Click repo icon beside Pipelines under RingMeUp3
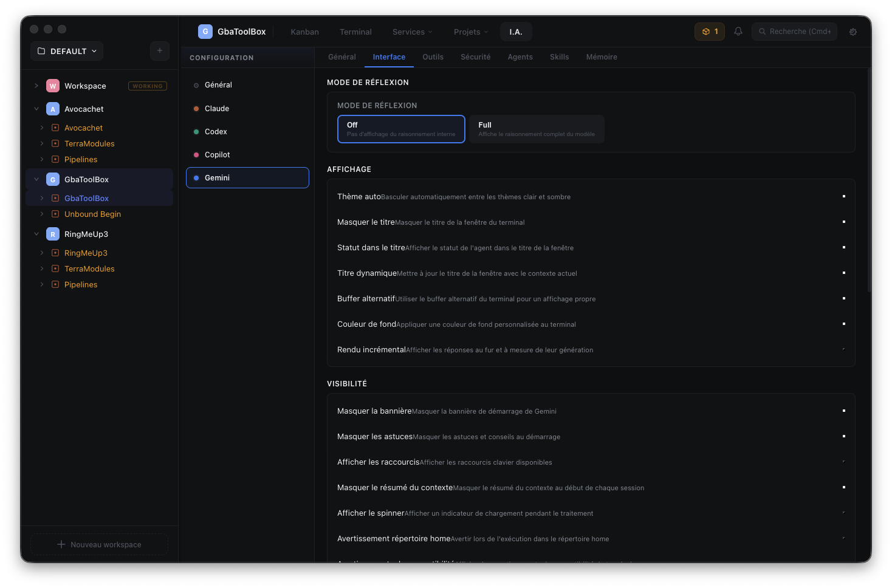The image size is (892, 588). tap(55, 284)
